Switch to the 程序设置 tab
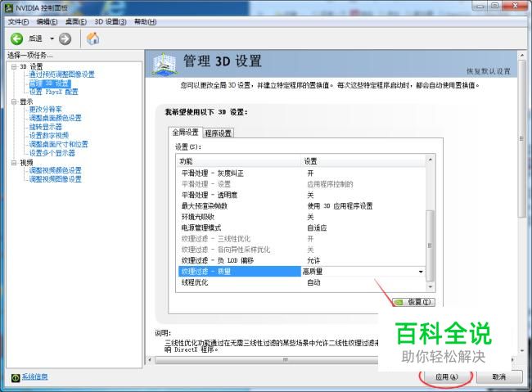The width and height of the screenshot is (532, 392). click(219, 133)
